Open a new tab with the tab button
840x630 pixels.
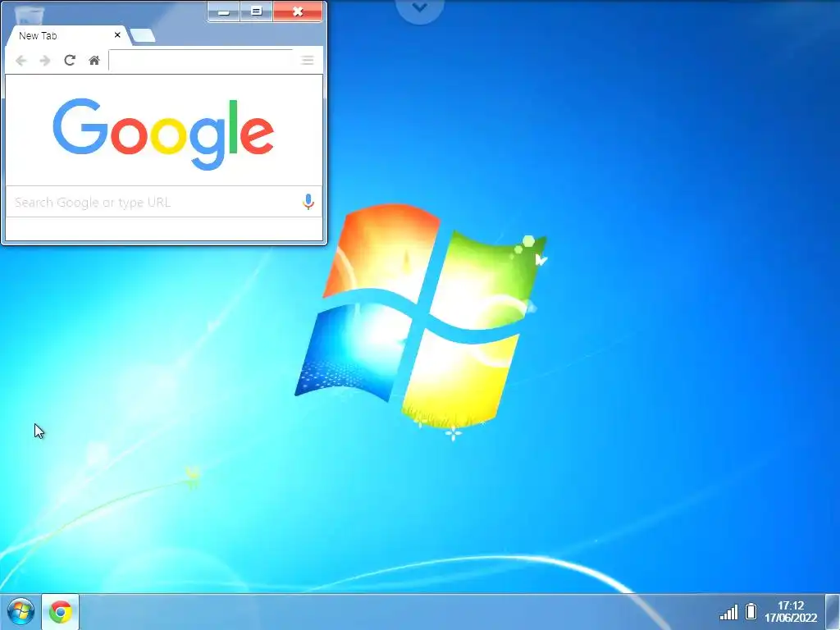[x=143, y=36]
